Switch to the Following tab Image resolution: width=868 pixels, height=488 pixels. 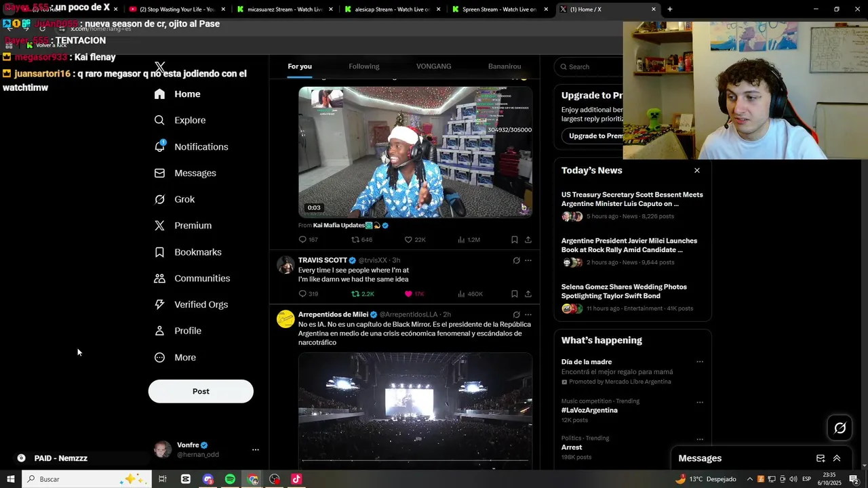pos(364,66)
